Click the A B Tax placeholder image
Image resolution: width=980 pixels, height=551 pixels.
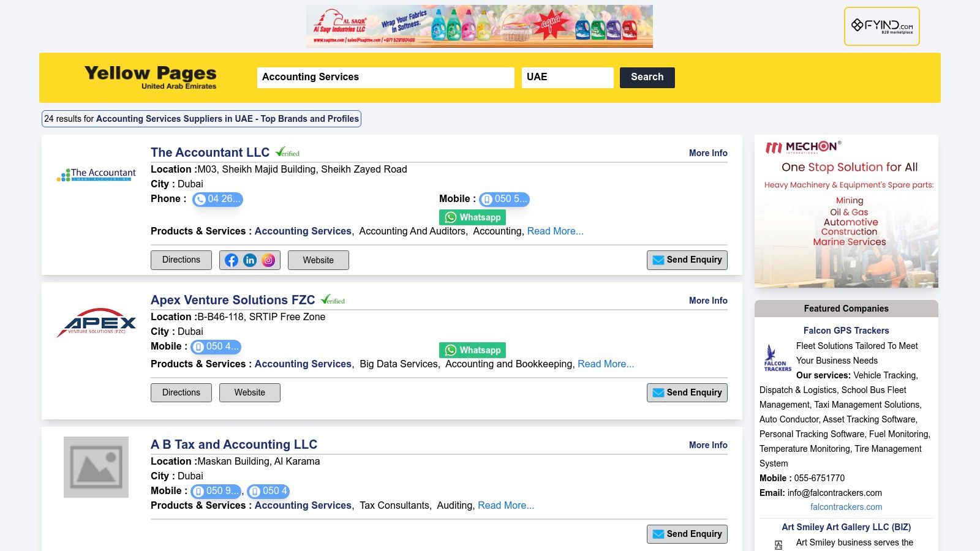[96, 467]
